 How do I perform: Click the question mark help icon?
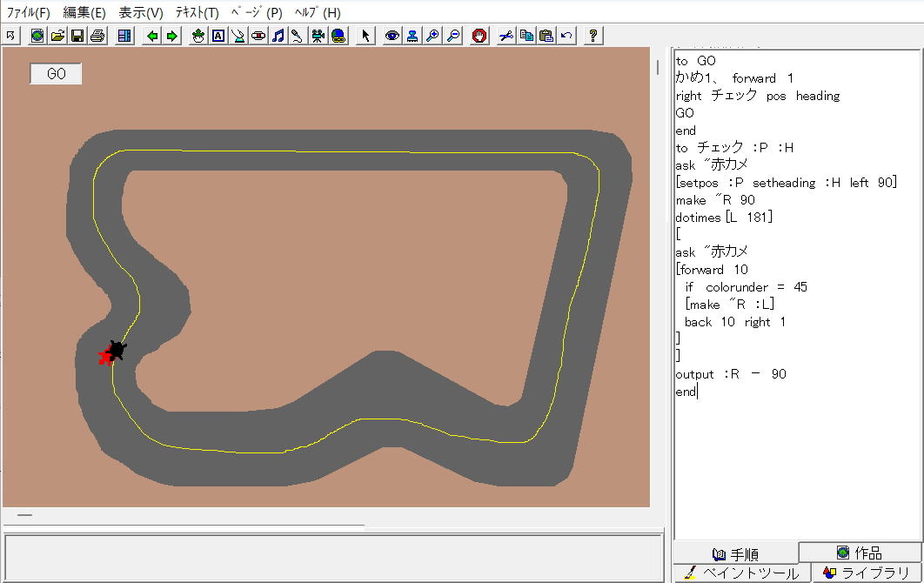(x=593, y=36)
